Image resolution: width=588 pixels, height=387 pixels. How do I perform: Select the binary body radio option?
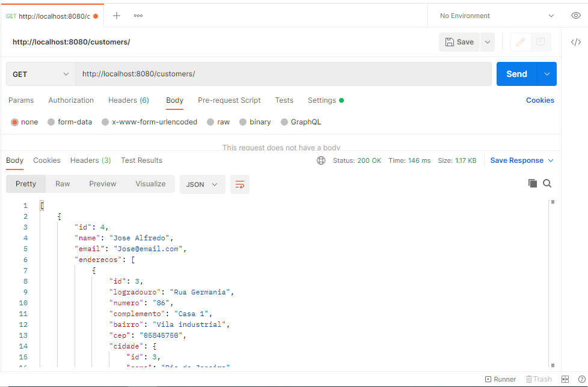point(243,122)
